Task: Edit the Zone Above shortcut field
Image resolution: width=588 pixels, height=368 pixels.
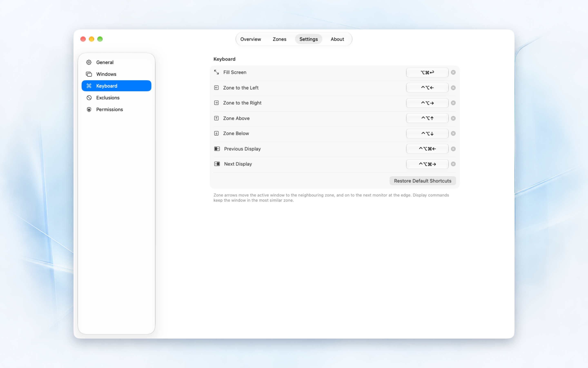Action: pyautogui.click(x=427, y=118)
